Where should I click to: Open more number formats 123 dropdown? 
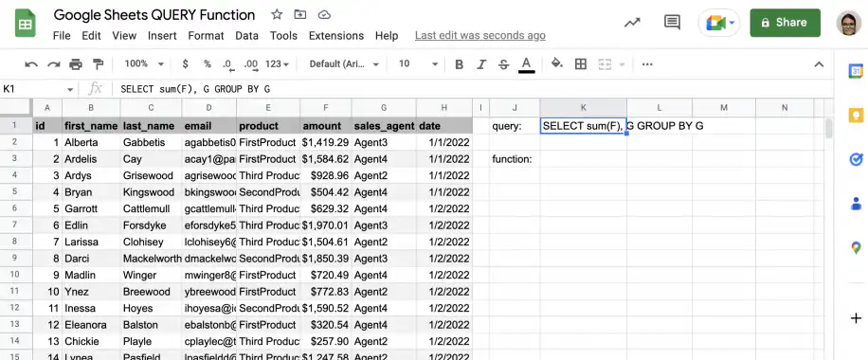278,64
